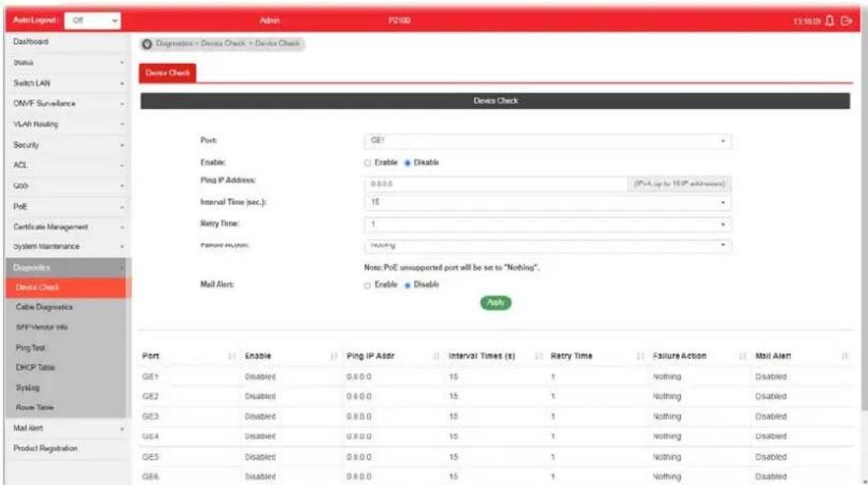Click Nothing in GE2 Failure Action cell
This screenshot has width=868, height=485.
pos(667,396)
